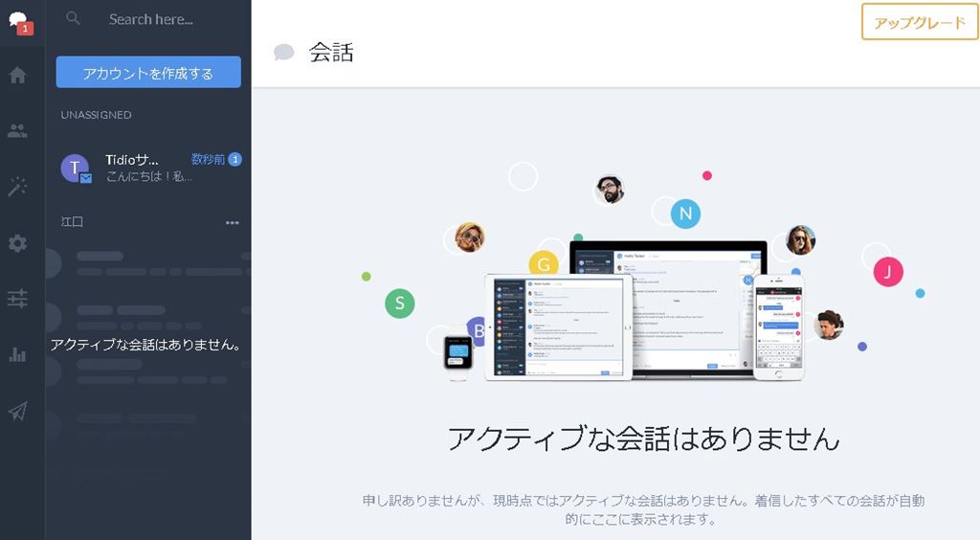Click the blue unread badge on Tidio chat

click(x=234, y=160)
